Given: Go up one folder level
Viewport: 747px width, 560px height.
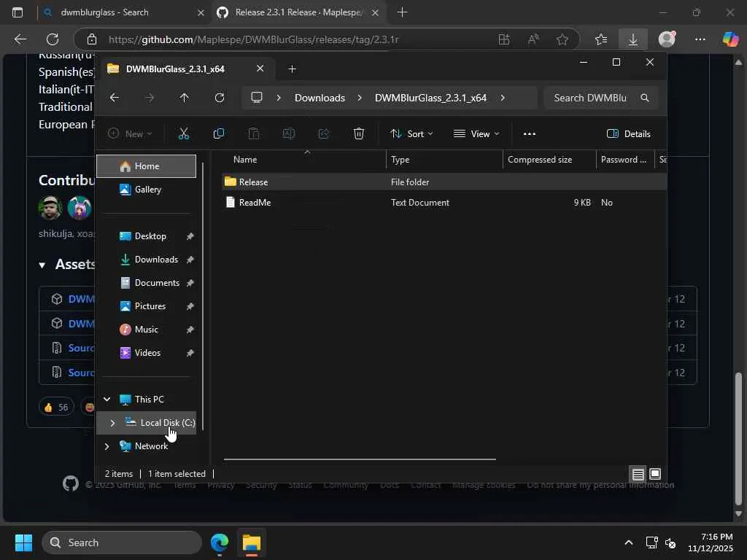Looking at the screenshot, I should point(185,98).
